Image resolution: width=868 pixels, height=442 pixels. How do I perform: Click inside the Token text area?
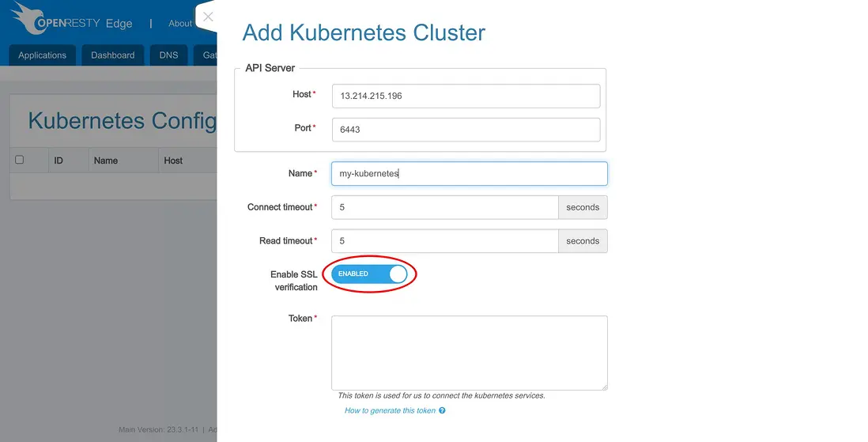pyautogui.click(x=469, y=353)
